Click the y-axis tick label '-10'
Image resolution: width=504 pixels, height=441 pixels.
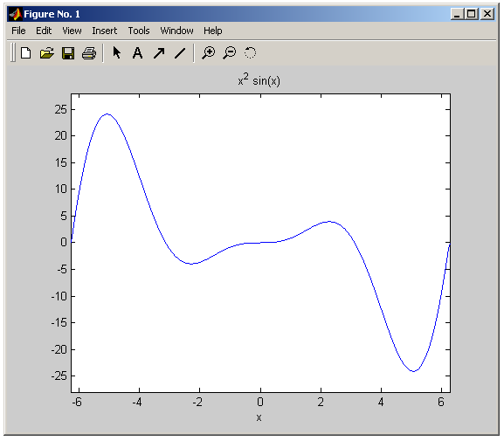coord(59,296)
